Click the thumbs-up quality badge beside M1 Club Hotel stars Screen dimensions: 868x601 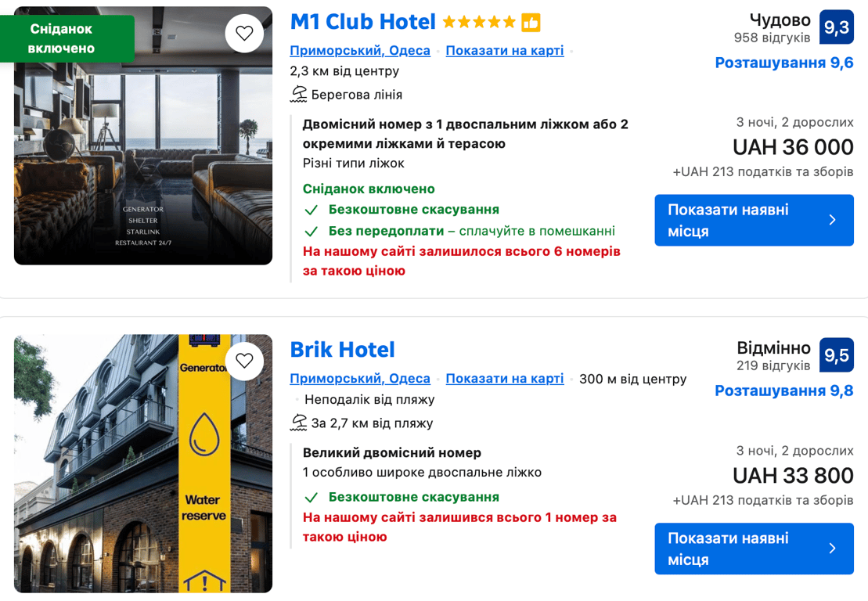click(531, 22)
